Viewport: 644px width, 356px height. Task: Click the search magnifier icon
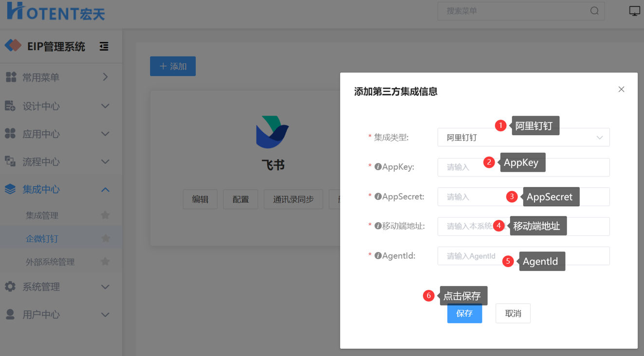pyautogui.click(x=594, y=11)
